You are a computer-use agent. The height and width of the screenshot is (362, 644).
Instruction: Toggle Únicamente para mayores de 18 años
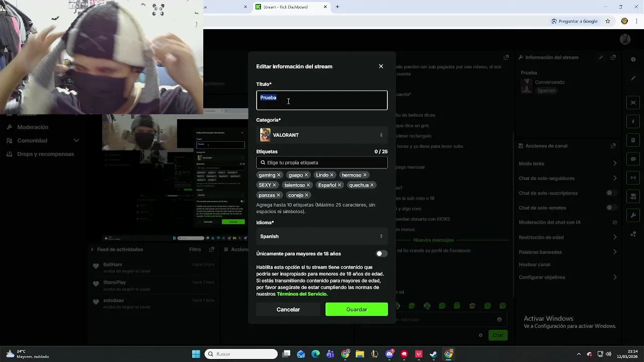(382, 254)
